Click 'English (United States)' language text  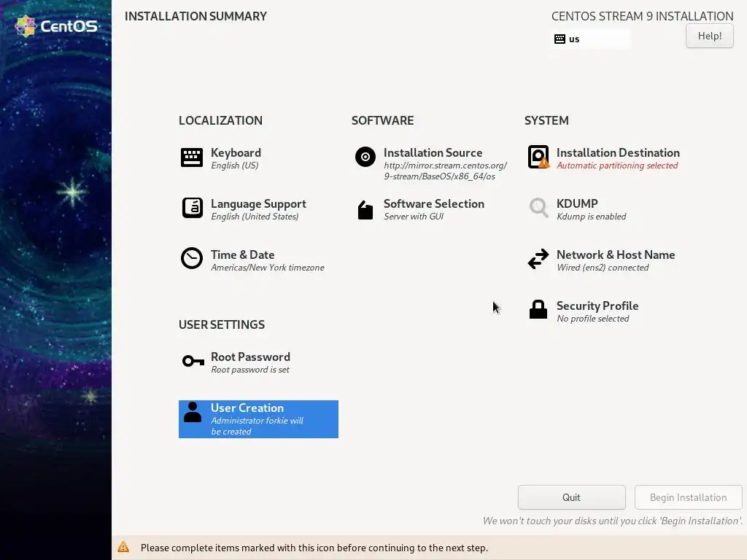255,216
